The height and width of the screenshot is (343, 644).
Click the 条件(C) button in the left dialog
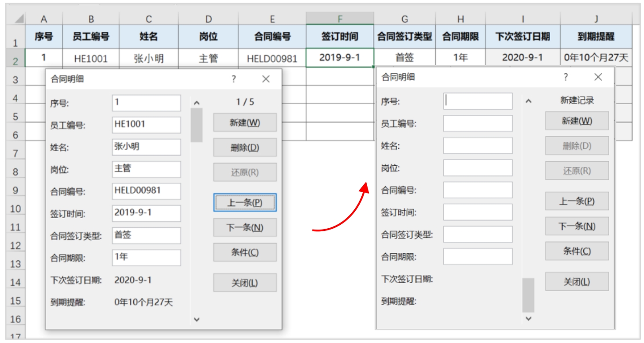tap(245, 252)
